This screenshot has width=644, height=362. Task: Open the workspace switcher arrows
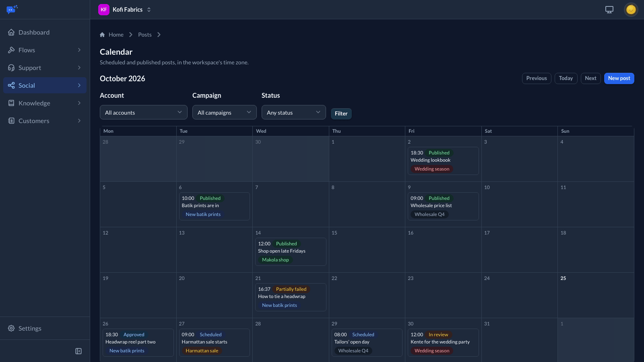tap(149, 10)
